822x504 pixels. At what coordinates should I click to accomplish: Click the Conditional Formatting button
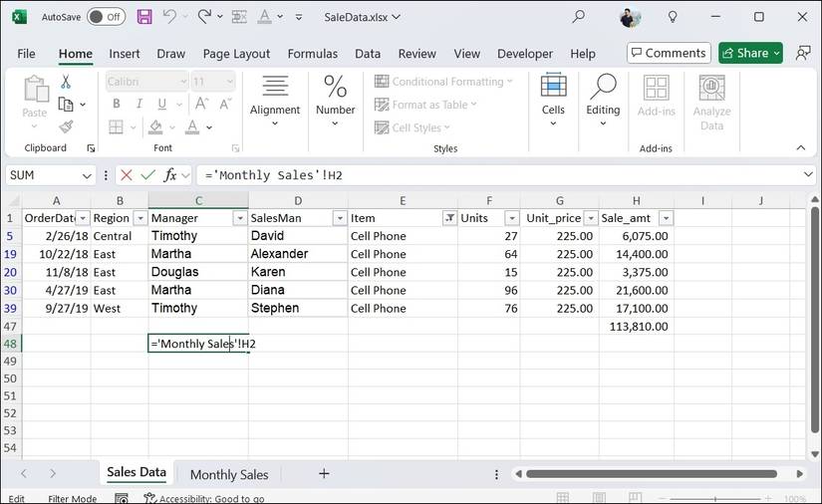[443, 82]
